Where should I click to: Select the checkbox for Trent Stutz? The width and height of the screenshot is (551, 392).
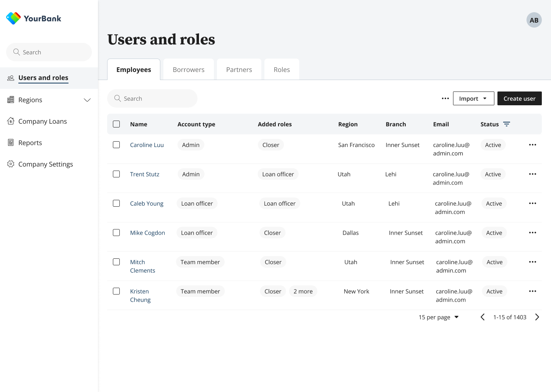(116, 174)
